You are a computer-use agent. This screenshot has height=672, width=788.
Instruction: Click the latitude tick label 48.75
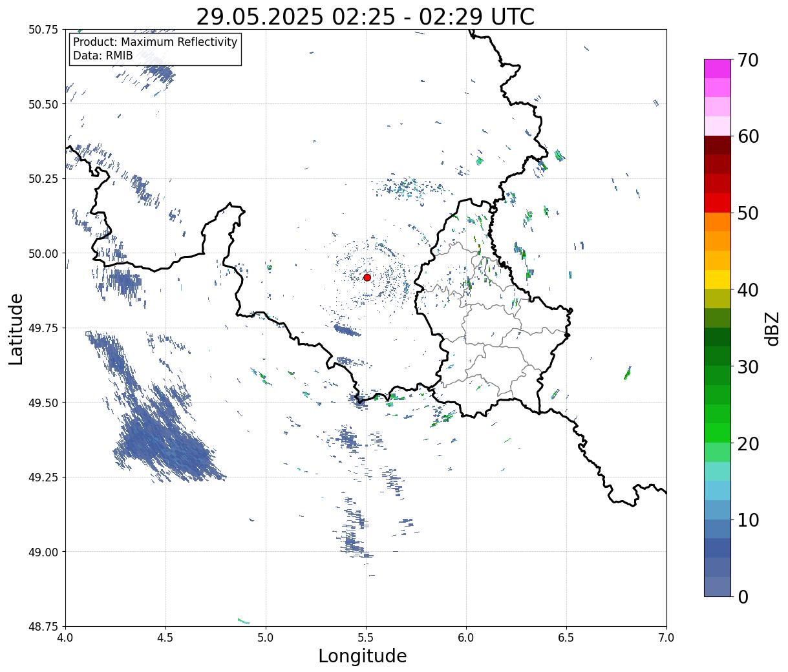[x=43, y=626]
